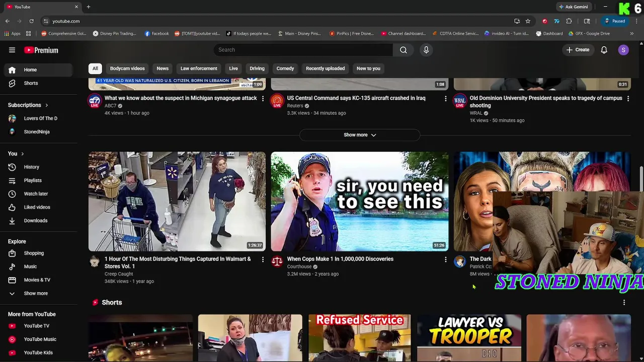Open options for Old Dominion video
644x362 pixels.
pyautogui.click(x=628, y=99)
